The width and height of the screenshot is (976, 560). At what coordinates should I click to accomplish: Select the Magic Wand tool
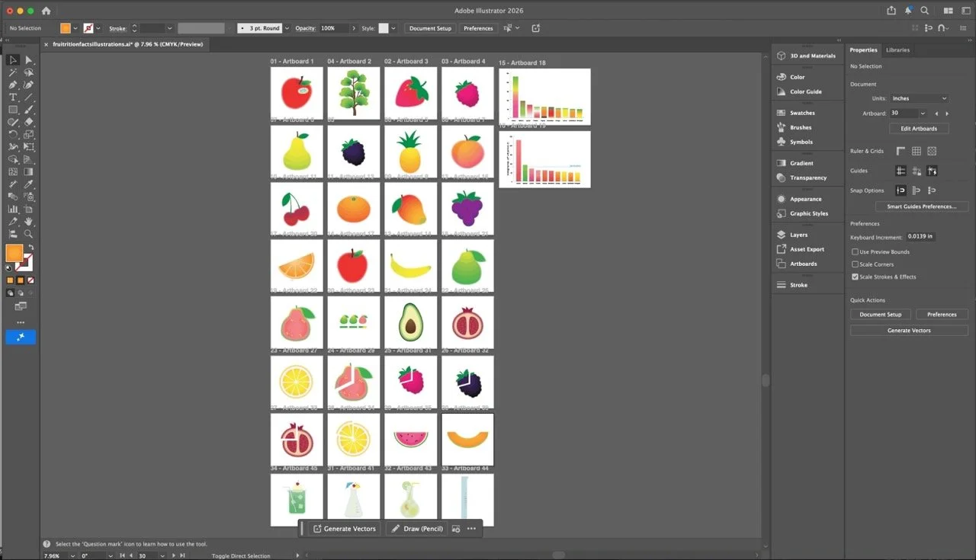[13, 72]
